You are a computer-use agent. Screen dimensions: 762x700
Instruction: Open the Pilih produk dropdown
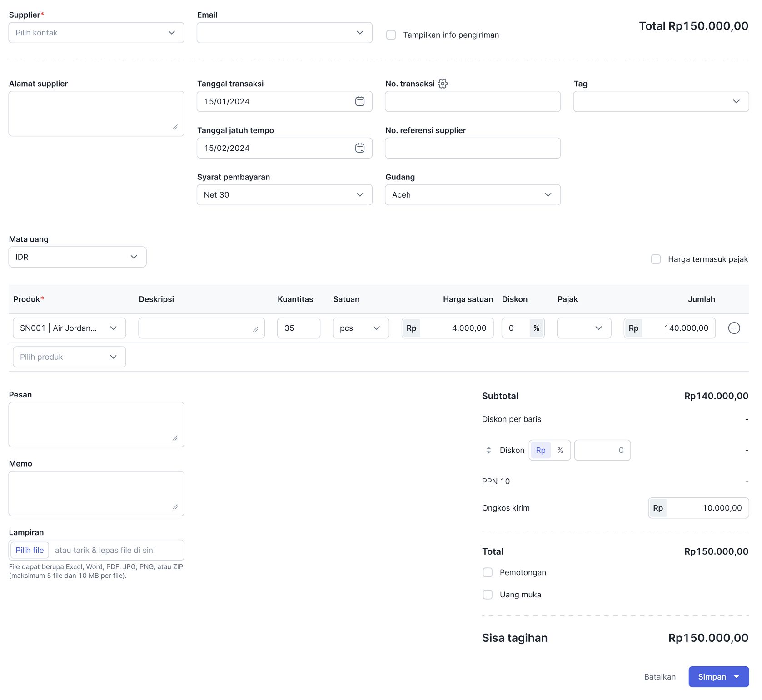click(69, 357)
